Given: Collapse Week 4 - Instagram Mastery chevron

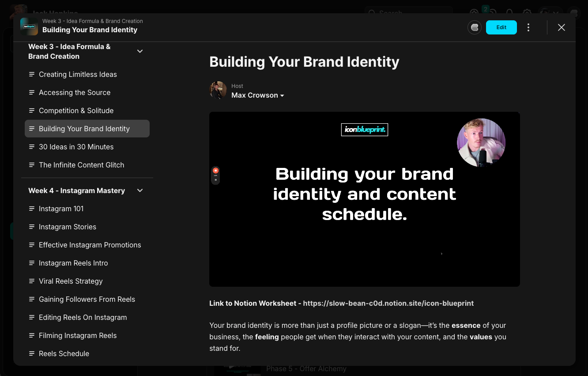Looking at the screenshot, I should 140,190.
